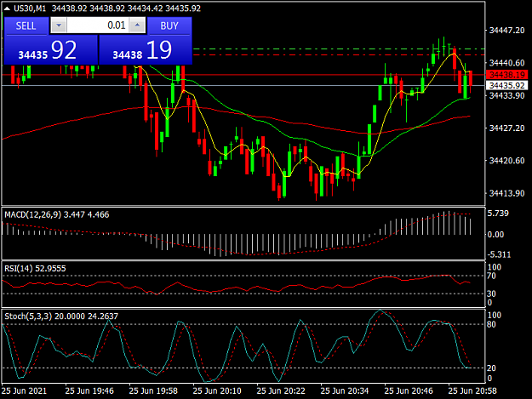
Task: Click the 25 Jun 20:22 time label
Action: point(281,390)
